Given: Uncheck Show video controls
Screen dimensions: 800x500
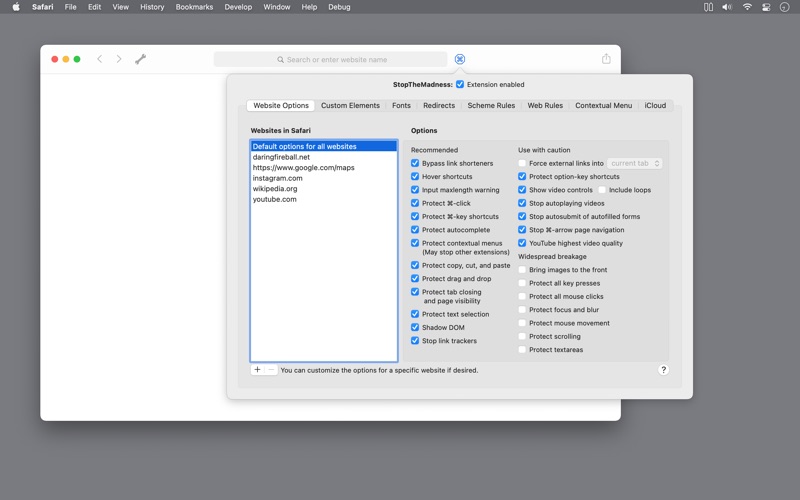Looking at the screenshot, I should click(522, 190).
